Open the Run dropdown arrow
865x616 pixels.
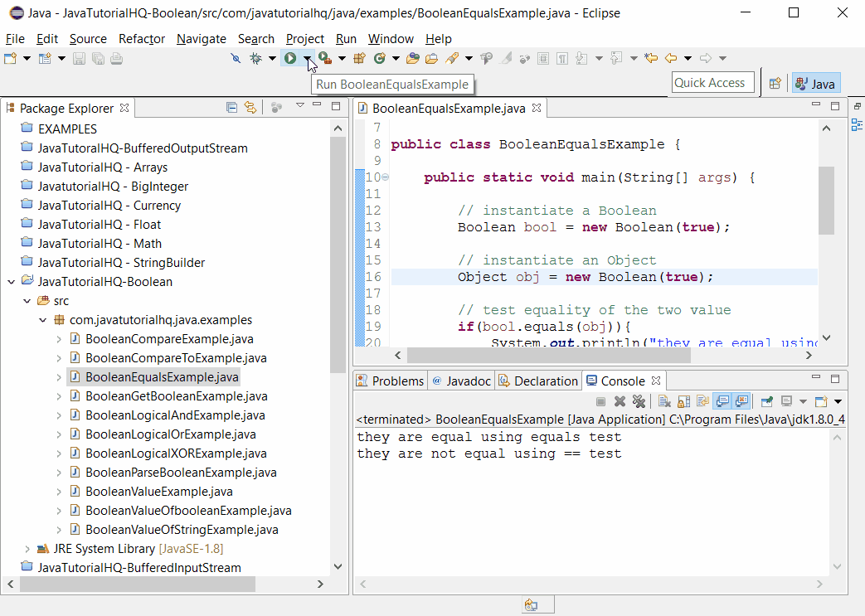tap(308, 58)
